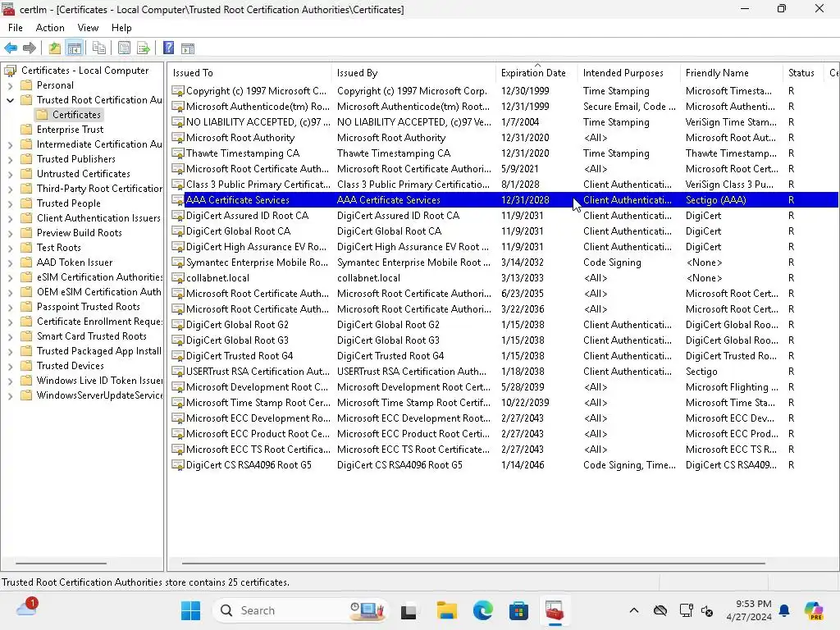This screenshot has width=840, height=630.
Task: Click the Export List toolbar icon
Action: pyautogui.click(x=143, y=48)
